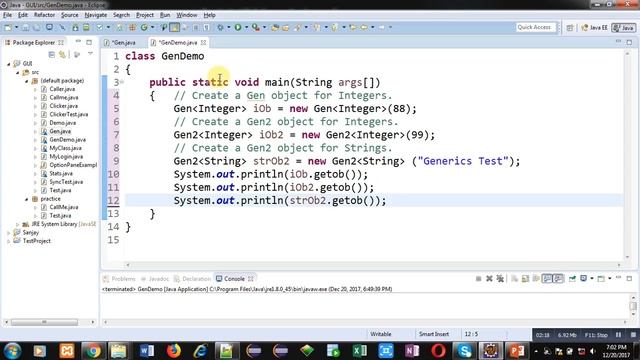Collapse the (default package) node

point(27,81)
